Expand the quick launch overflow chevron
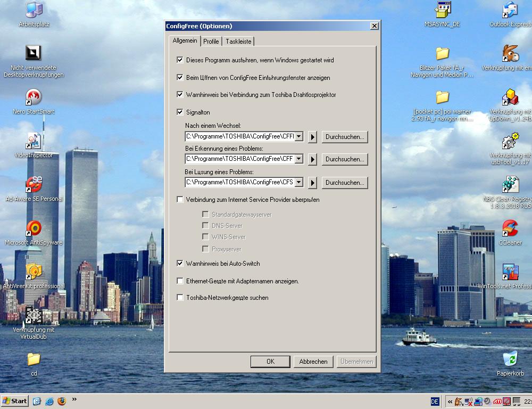This screenshot has width=532, height=409. pyautogui.click(x=74, y=399)
